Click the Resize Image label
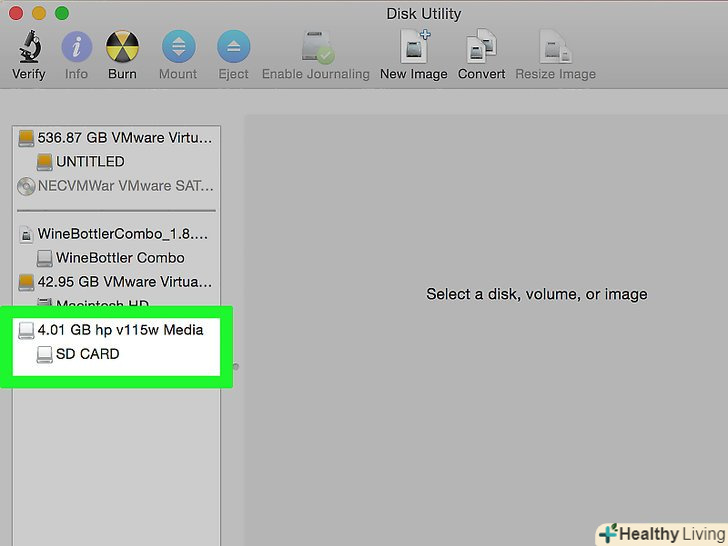Image resolution: width=728 pixels, height=546 pixels. click(x=556, y=74)
